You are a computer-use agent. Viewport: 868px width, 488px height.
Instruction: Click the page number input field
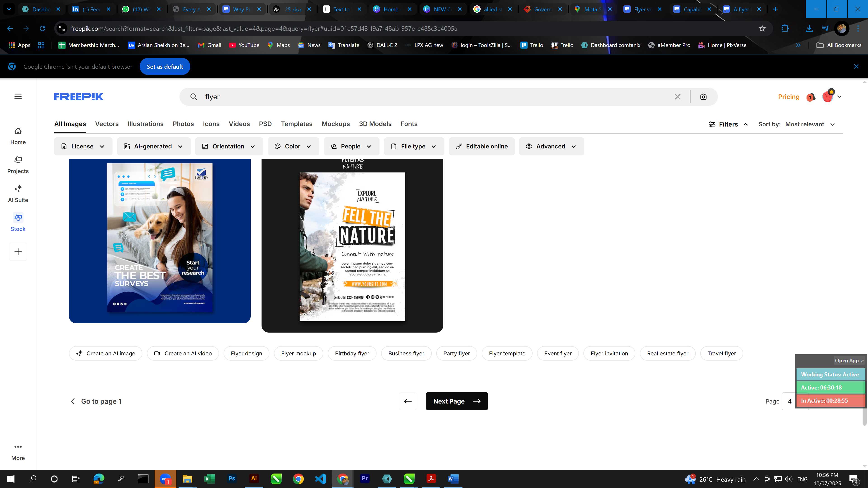pos(789,401)
